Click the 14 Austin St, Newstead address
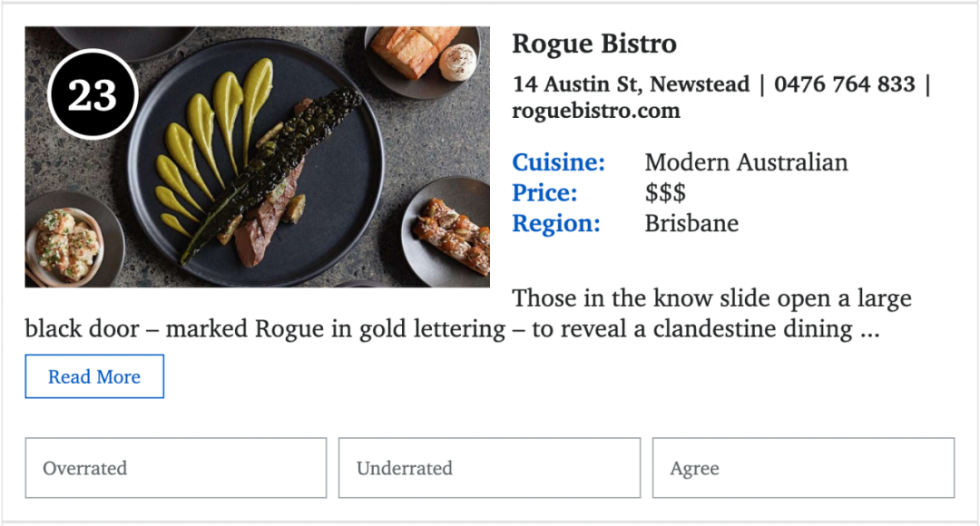Screen dimensions: 980x526 click(x=631, y=84)
